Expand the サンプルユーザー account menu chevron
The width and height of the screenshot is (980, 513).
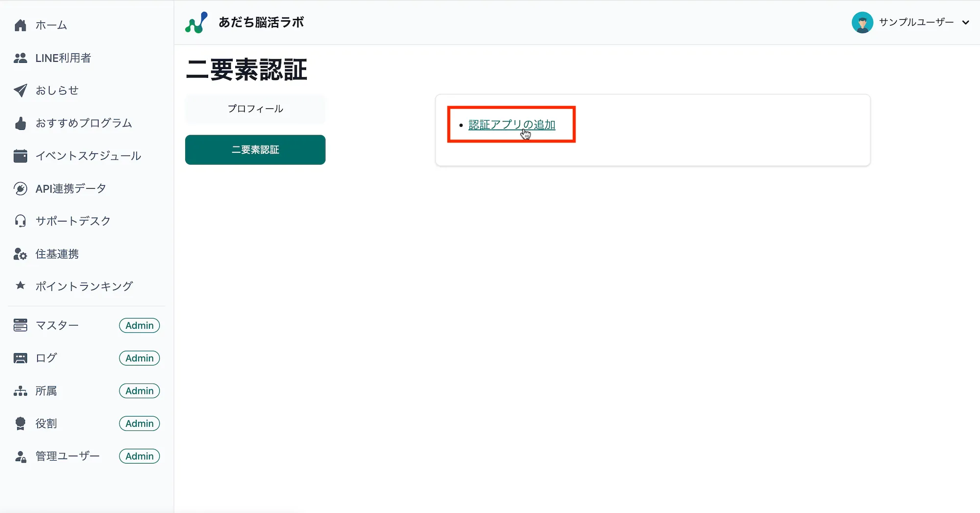point(966,23)
